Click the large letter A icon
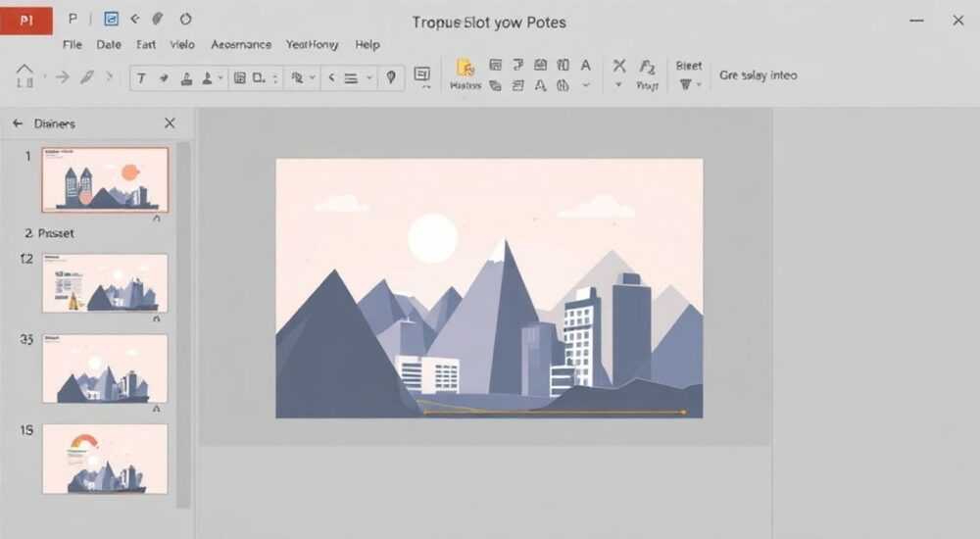 pyautogui.click(x=586, y=65)
